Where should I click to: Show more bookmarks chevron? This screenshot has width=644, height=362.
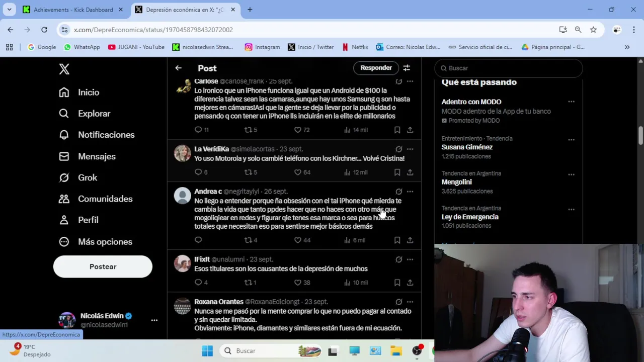click(x=627, y=47)
